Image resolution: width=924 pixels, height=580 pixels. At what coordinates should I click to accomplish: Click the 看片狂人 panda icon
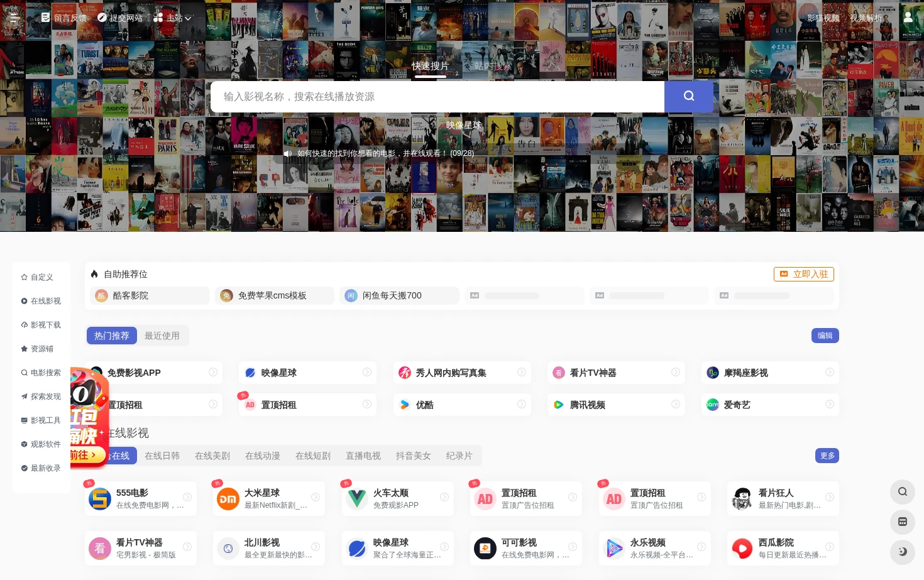[742, 499]
